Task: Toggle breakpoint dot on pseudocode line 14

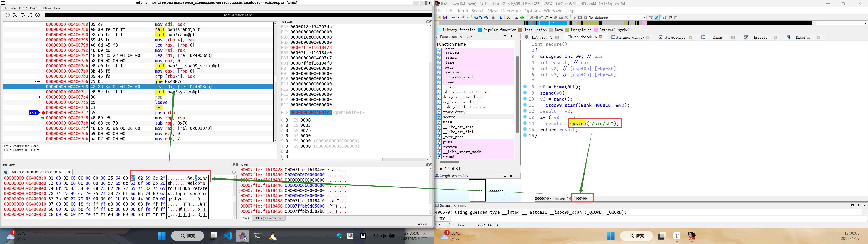Action: click(x=525, y=123)
